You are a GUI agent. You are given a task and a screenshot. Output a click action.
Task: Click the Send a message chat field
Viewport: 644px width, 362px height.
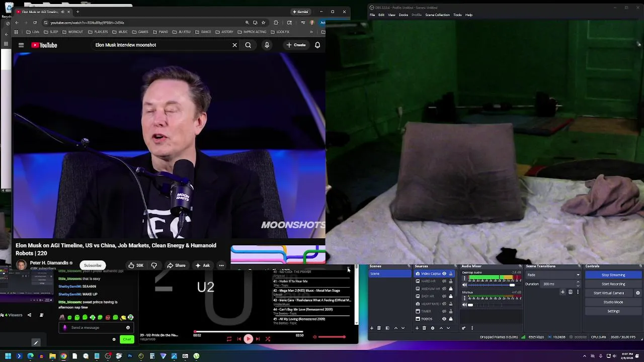pos(96,328)
